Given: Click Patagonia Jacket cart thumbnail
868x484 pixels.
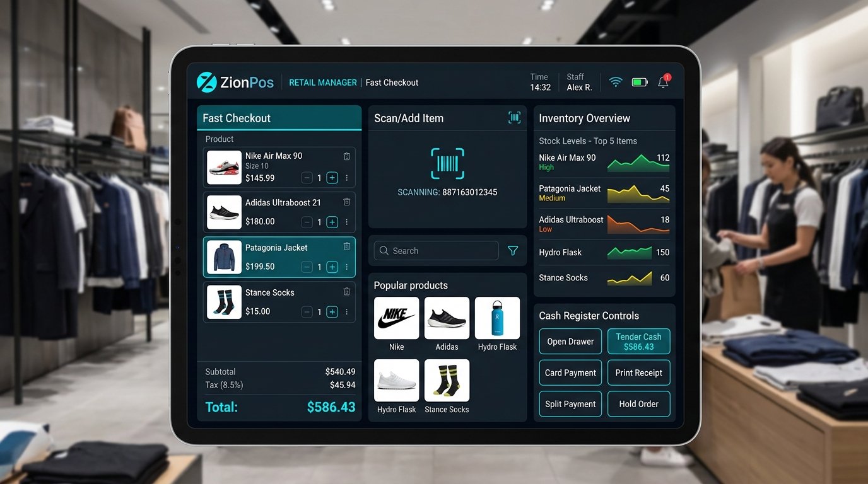Looking at the screenshot, I should [x=224, y=257].
